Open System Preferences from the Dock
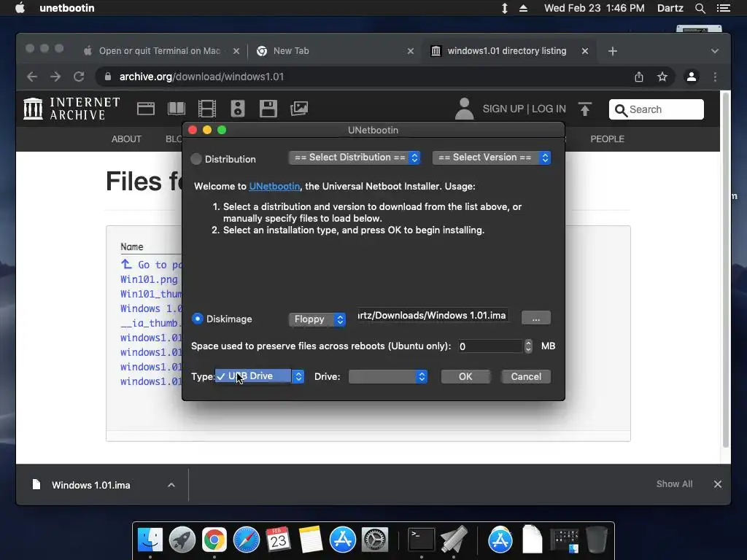The height and width of the screenshot is (560, 747). tap(375, 540)
